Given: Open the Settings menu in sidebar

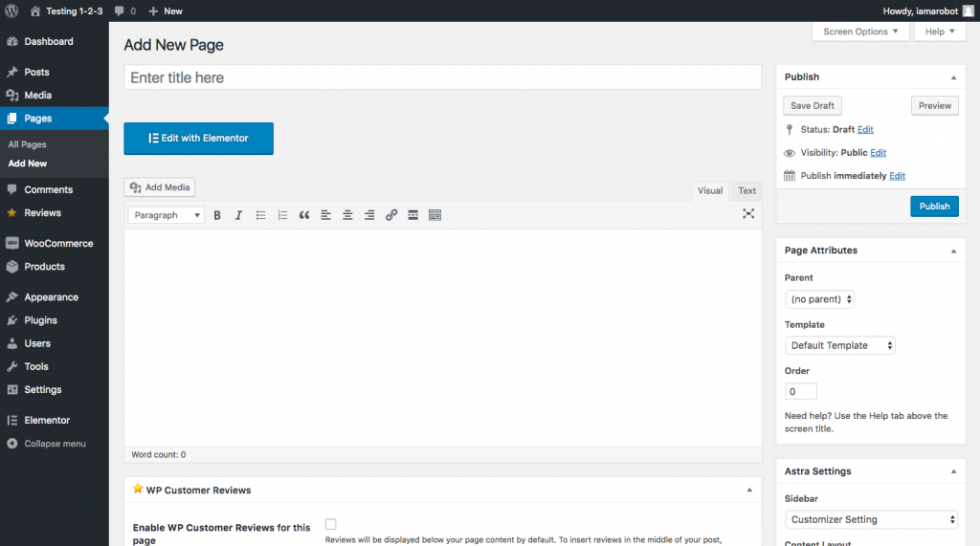Looking at the screenshot, I should 55,389.
